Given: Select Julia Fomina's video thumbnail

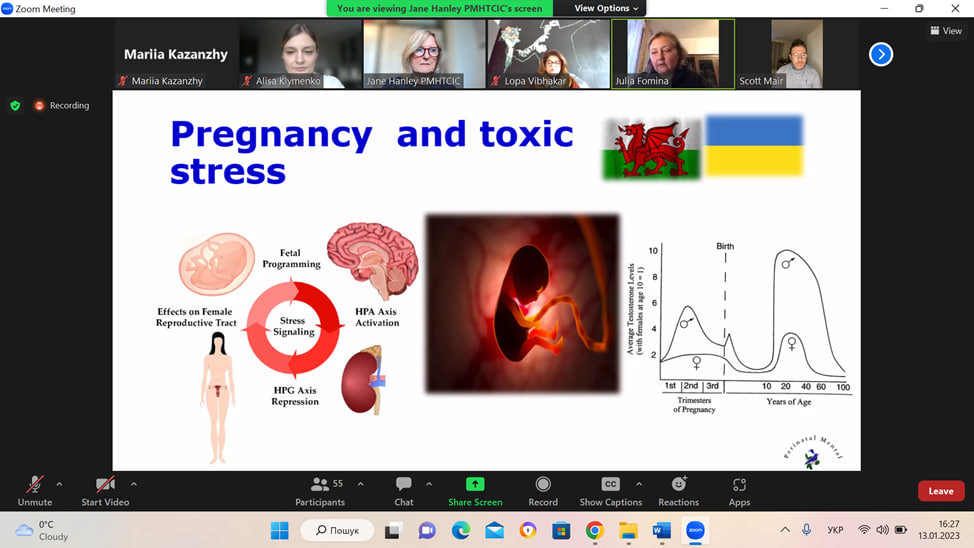Looking at the screenshot, I should click(673, 54).
